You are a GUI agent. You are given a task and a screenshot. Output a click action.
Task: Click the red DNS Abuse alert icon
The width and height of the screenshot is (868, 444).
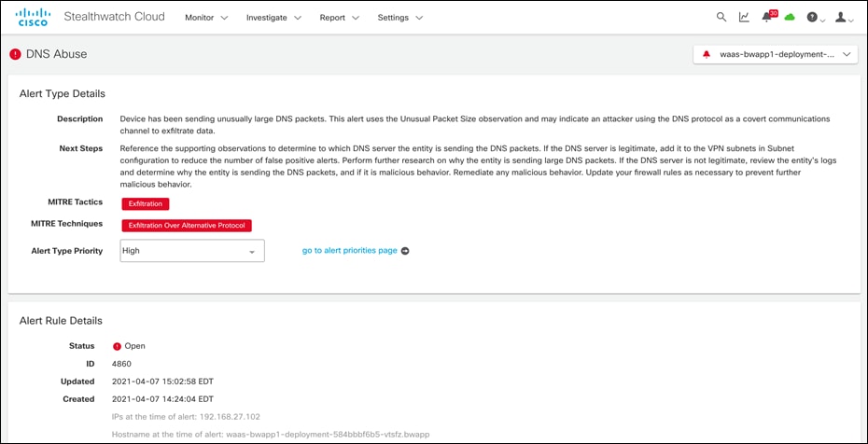tap(15, 54)
